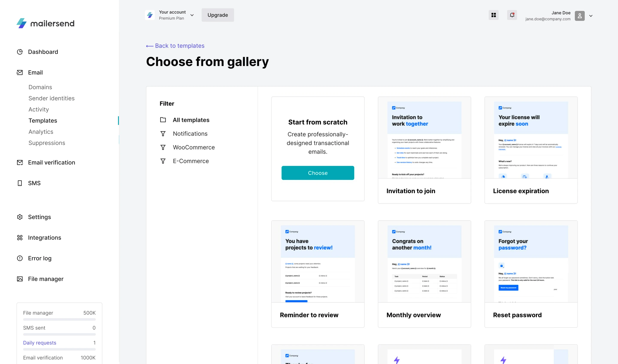Open Analytics in the sidebar
618x364 pixels.
pyautogui.click(x=41, y=132)
